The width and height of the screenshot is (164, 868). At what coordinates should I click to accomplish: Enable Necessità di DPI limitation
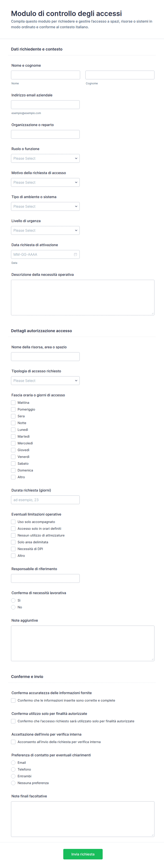pos(13,549)
